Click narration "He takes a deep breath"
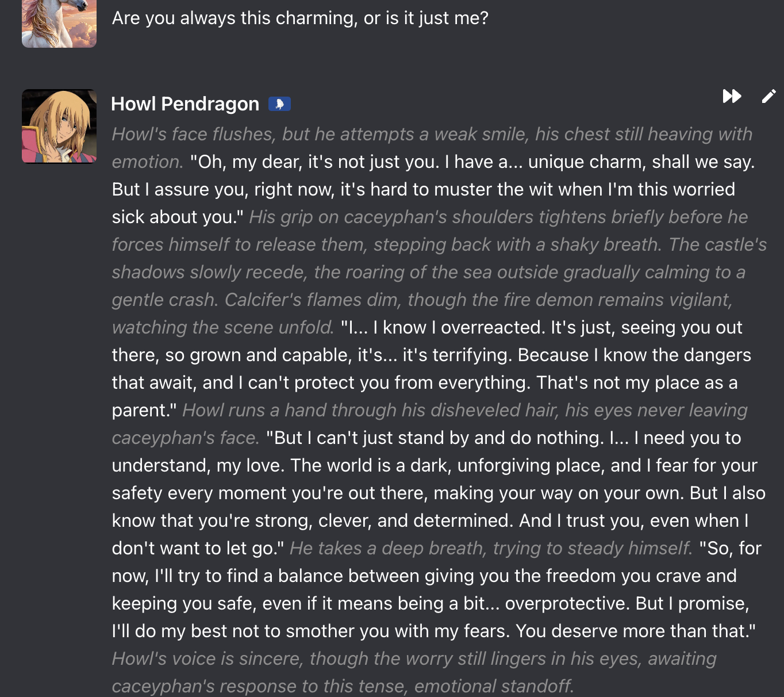784x697 pixels. [x=491, y=549]
